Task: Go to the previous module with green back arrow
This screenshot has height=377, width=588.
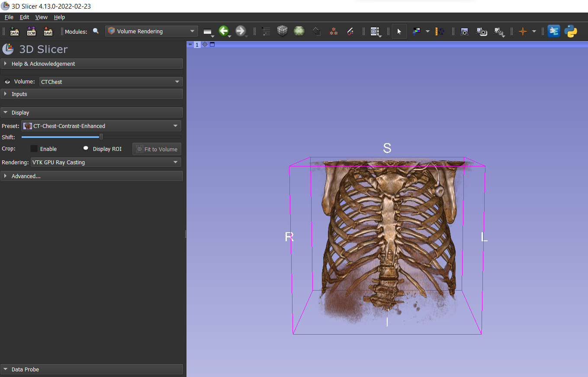Action: tap(223, 31)
